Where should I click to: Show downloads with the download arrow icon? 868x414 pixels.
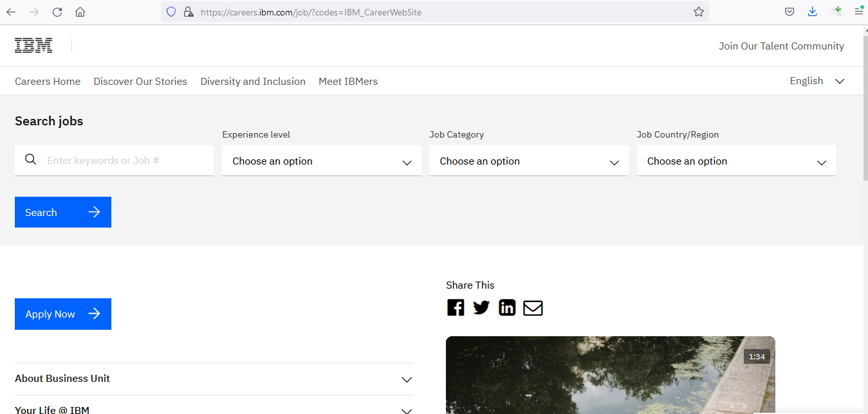[813, 12]
